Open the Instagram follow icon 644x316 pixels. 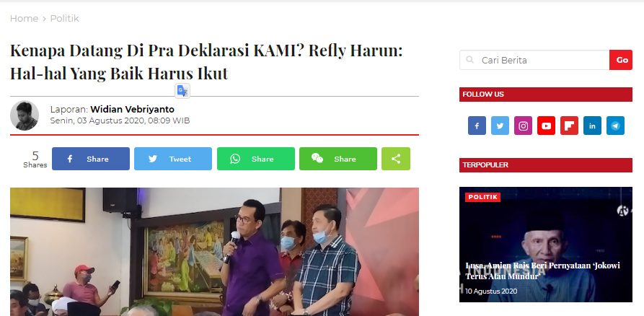pos(523,126)
